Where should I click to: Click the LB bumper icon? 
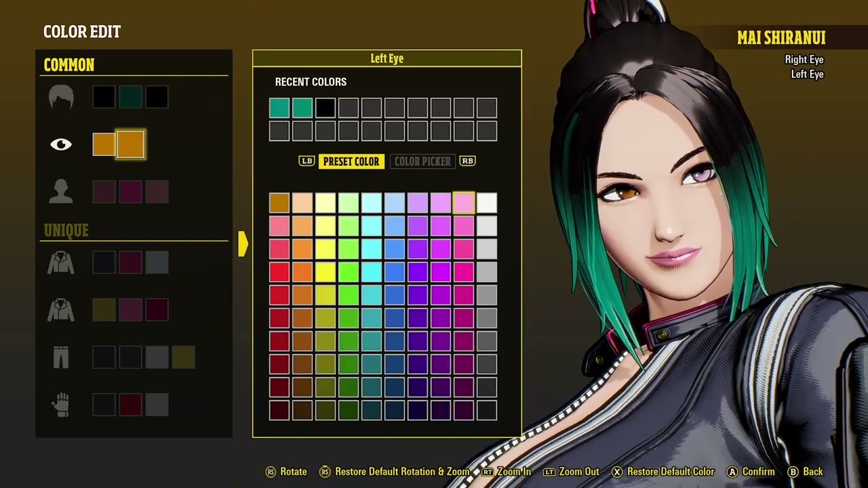[x=307, y=161]
